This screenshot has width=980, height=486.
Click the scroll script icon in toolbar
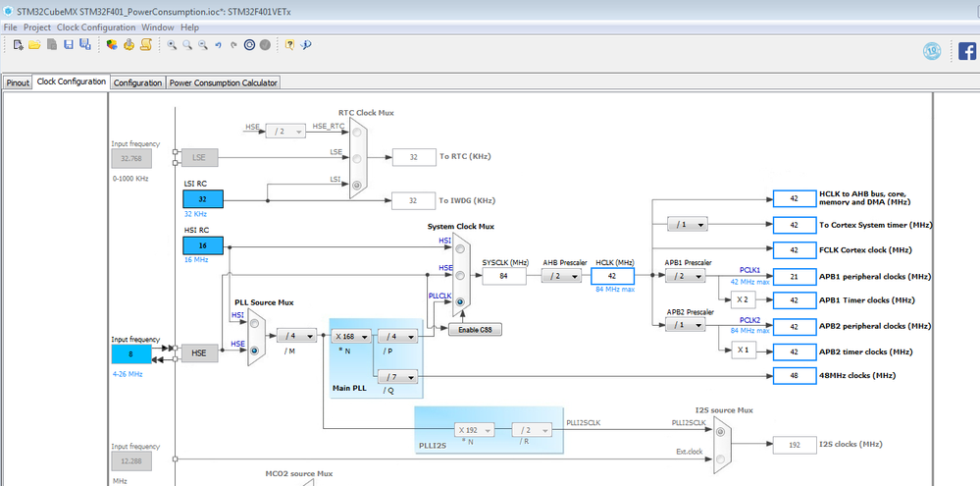pyautogui.click(x=145, y=45)
